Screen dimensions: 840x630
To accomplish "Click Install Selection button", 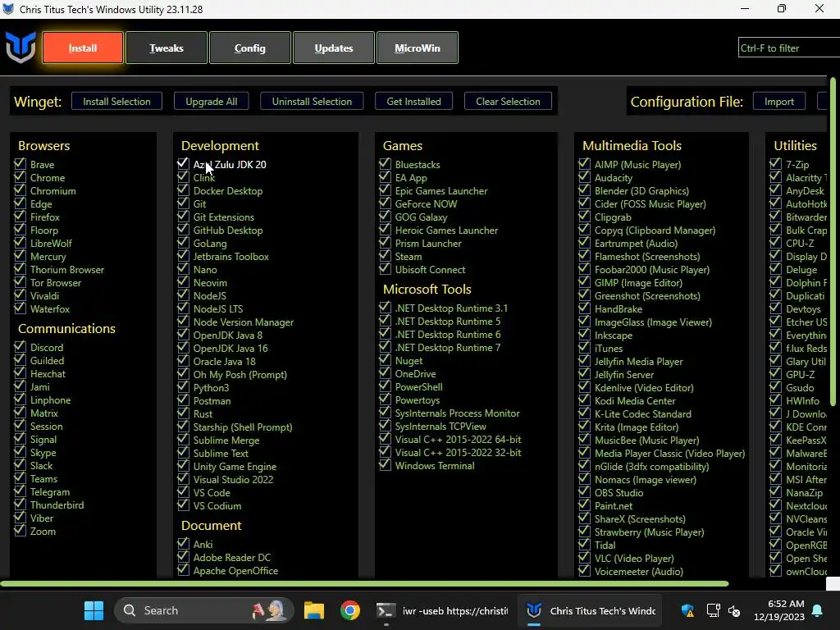I will pyautogui.click(x=116, y=101).
